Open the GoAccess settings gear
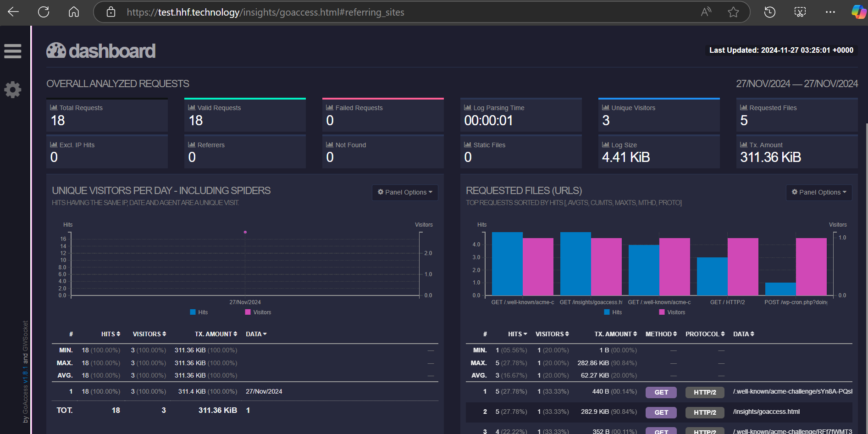Screen dimensions: 868x434 [13, 89]
